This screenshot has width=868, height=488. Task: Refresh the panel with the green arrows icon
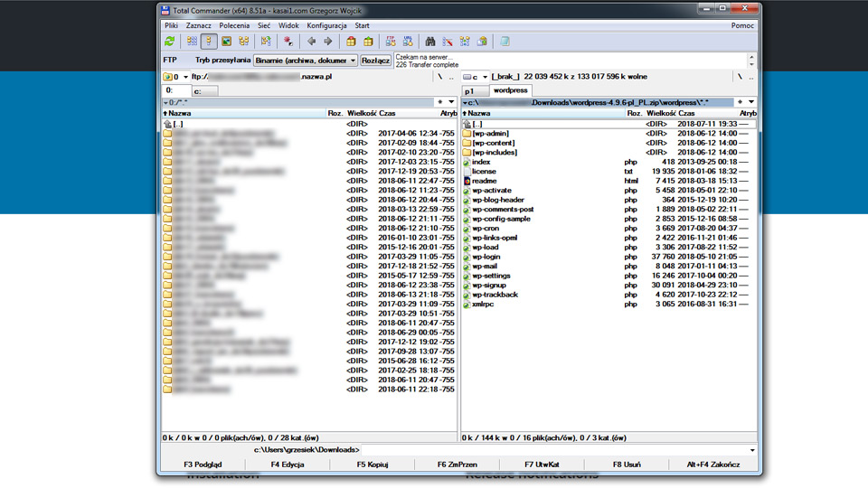click(x=170, y=42)
